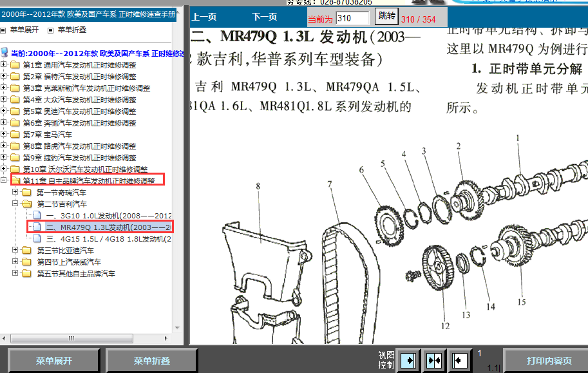The width and height of the screenshot is (588, 373).
Task: Click the 菜单展开 small icon at top
Action: coord(3,30)
